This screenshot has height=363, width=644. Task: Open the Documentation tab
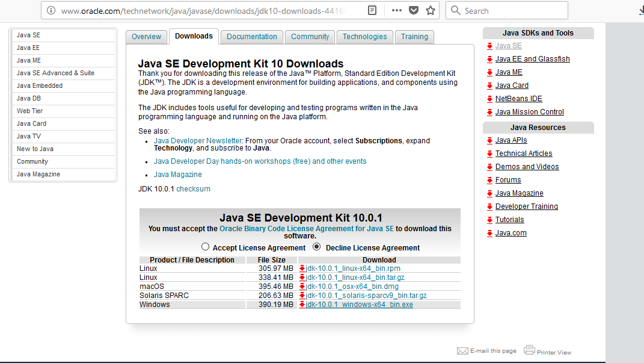tap(252, 37)
